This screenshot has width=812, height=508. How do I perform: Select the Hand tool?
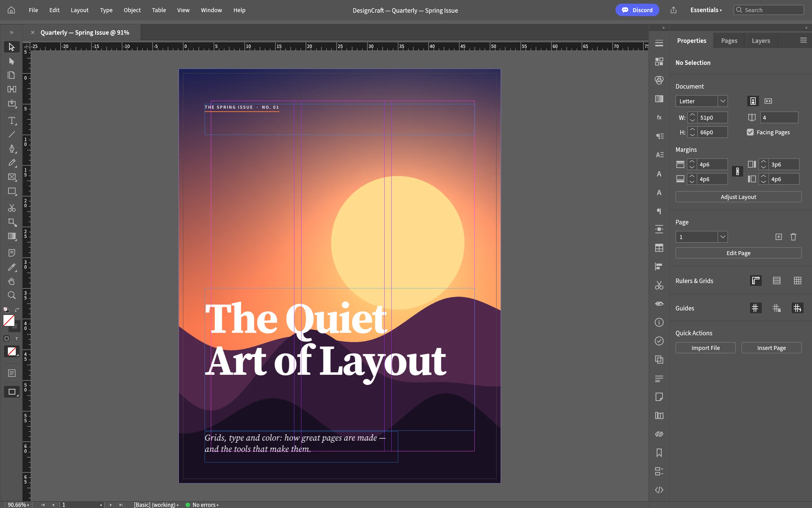(x=12, y=281)
